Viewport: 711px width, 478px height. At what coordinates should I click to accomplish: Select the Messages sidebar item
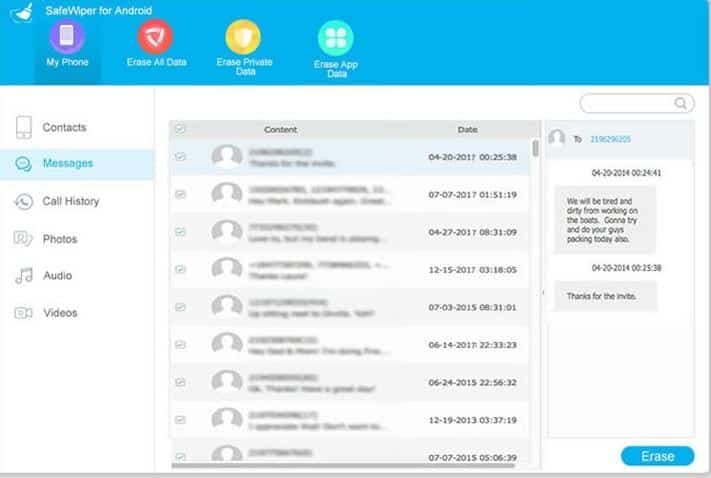tap(77, 164)
